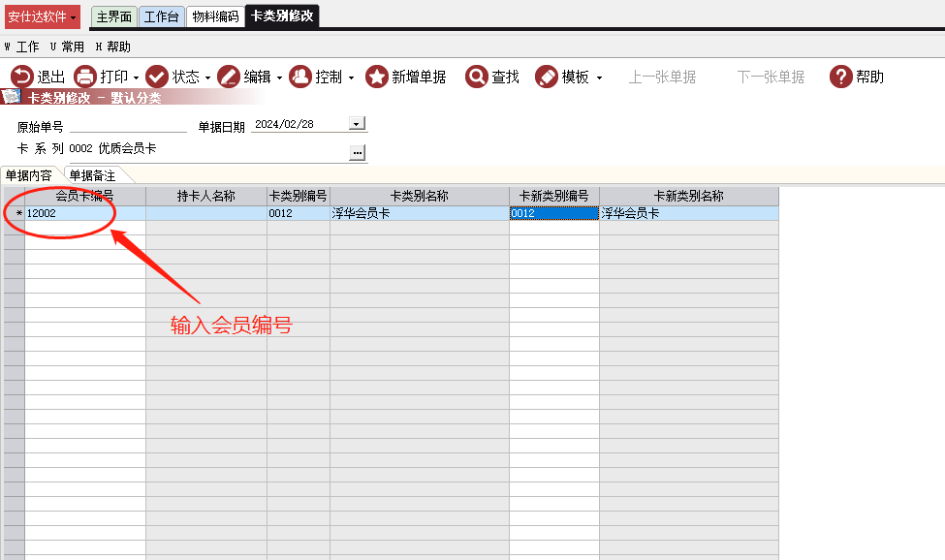Viewport: 945px width, 560px height.
Task: Click the 单据日期 field showing 2024/02/28
Action: click(x=300, y=124)
